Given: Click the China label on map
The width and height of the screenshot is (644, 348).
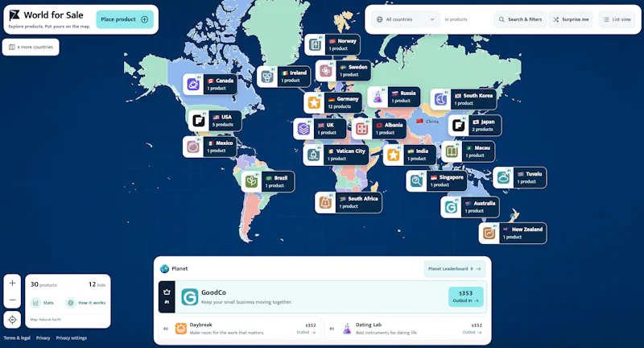Looking at the screenshot, I should 427,122.
